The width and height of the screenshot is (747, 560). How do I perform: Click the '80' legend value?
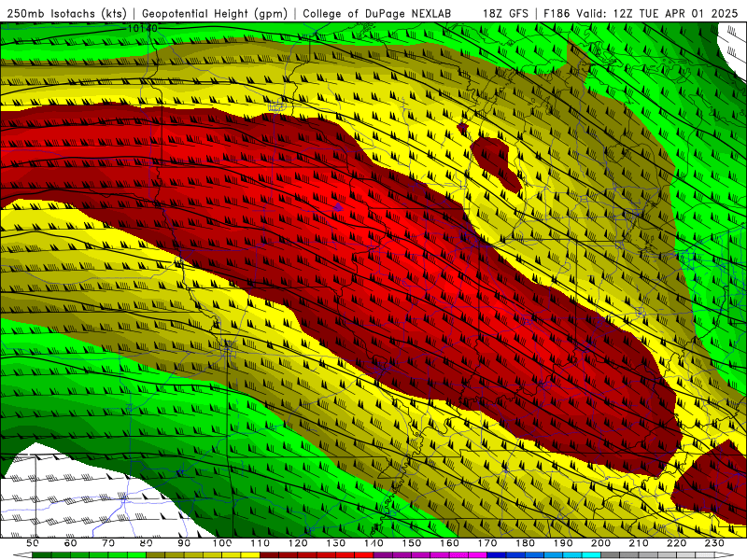[x=147, y=543]
